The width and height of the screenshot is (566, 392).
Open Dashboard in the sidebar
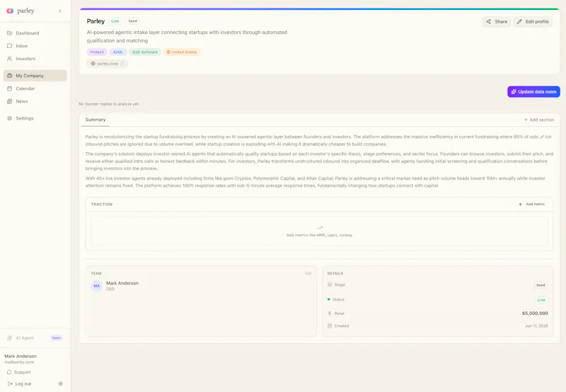pos(35,33)
